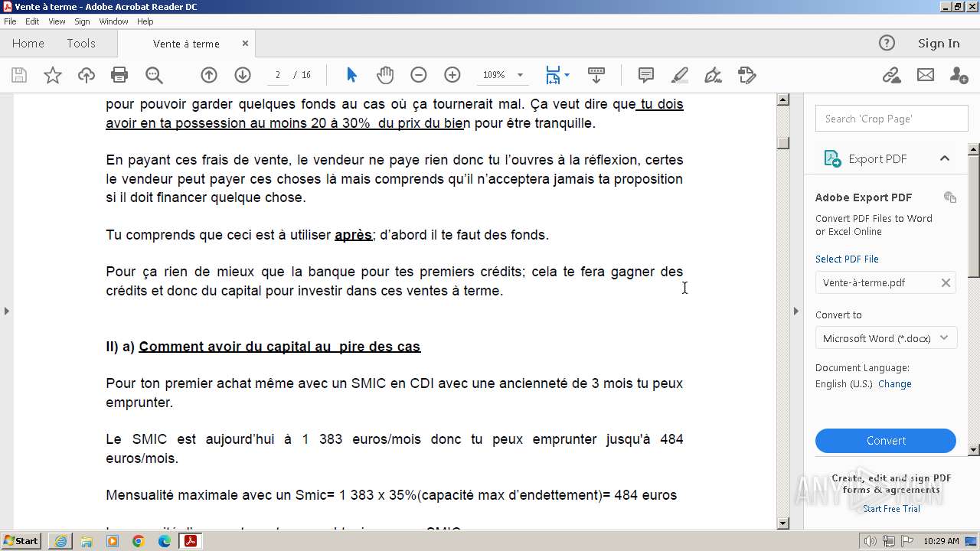
Task: Open the Help menu
Action: 145,21
